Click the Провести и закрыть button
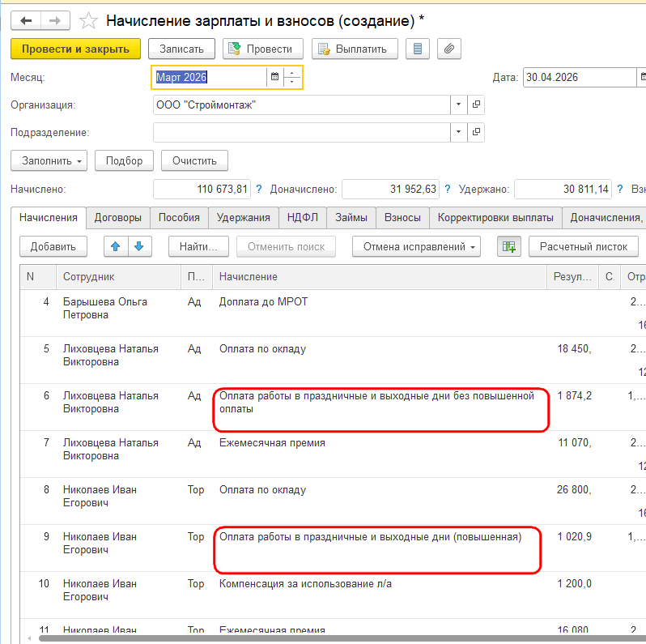This screenshot has height=644, width=646. (x=76, y=49)
